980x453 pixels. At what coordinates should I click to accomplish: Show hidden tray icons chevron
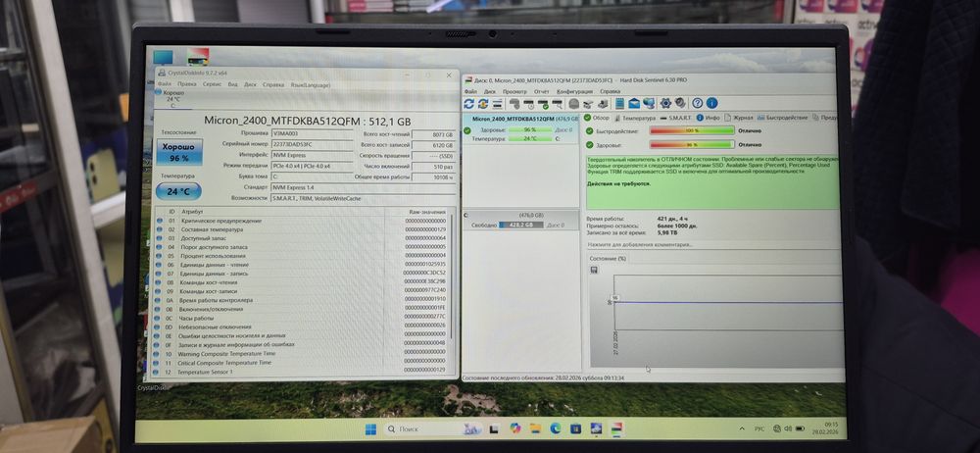(x=741, y=428)
